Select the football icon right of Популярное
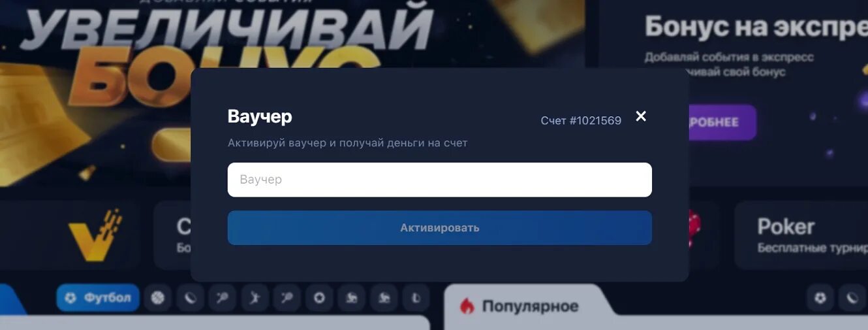868x330 pixels. 820,298
